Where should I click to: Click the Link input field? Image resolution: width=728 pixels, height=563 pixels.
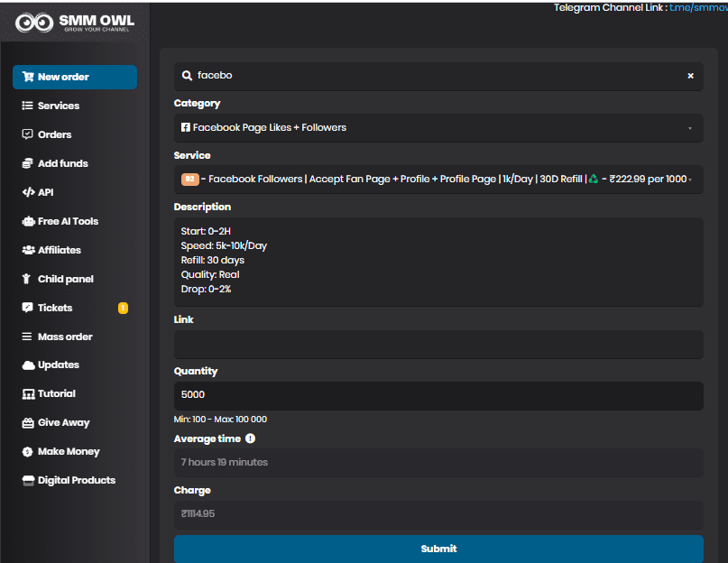438,345
